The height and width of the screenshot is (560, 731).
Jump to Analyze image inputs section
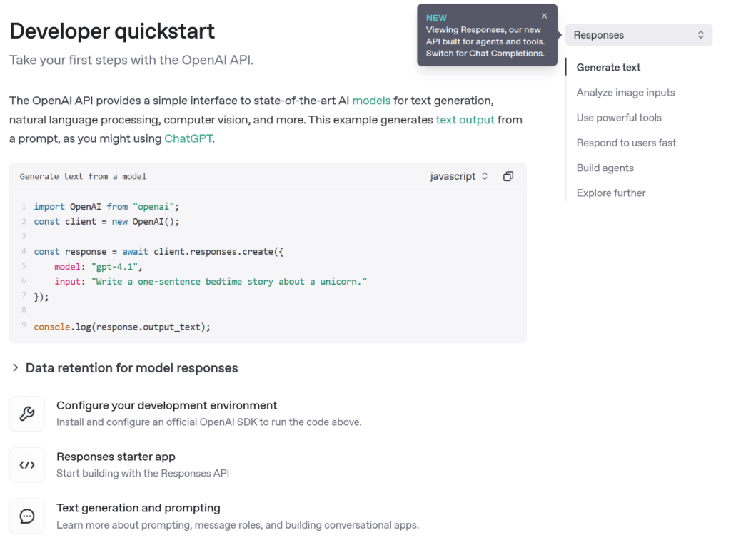[x=625, y=93]
